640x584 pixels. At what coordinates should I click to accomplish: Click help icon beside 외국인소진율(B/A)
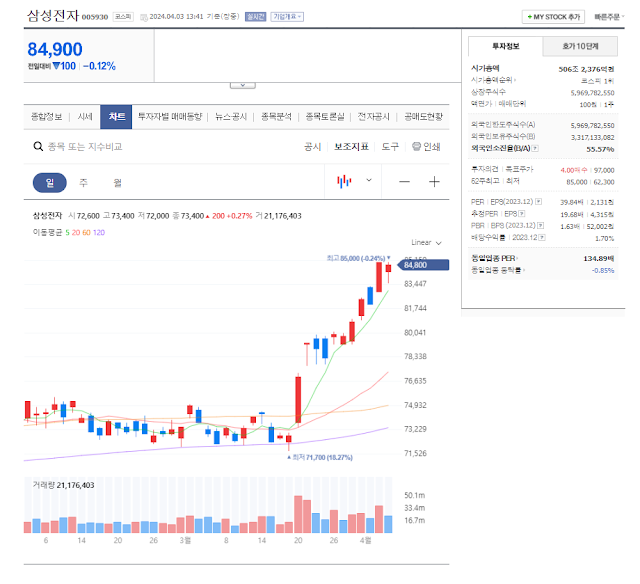(x=535, y=149)
